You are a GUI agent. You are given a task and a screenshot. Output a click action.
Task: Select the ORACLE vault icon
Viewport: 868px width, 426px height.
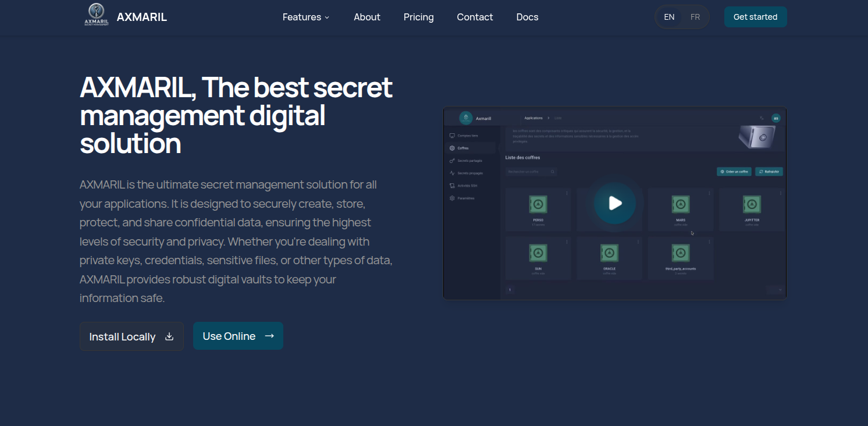pos(609,253)
